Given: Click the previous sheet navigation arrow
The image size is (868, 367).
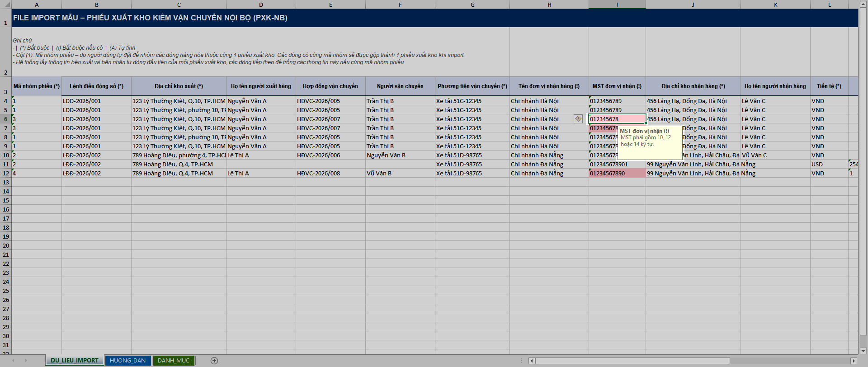Looking at the screenshot, I should tap(14, 361).
